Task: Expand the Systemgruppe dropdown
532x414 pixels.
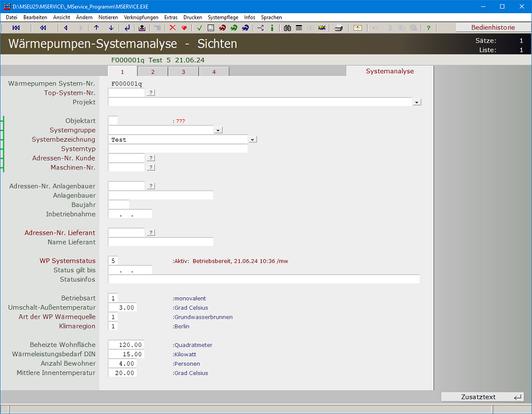Action: coord(218,130)
